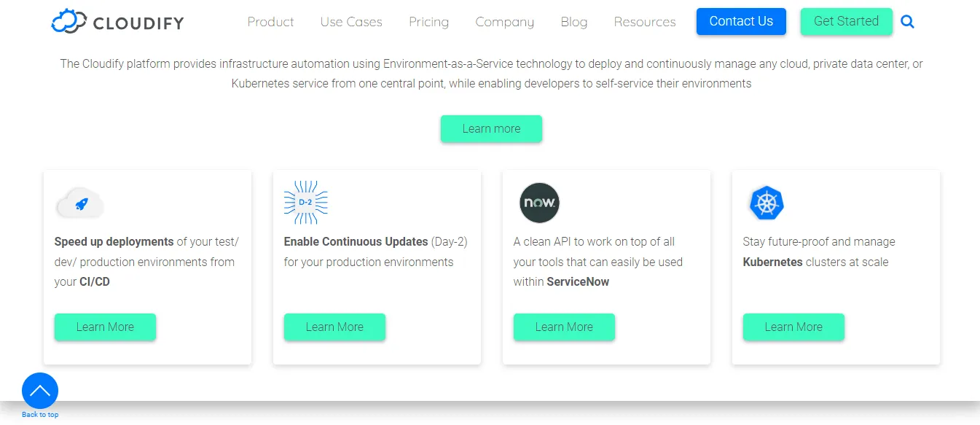980x425 pixels.
Task: Open the Resources menu
Action: tap(644, 22)
